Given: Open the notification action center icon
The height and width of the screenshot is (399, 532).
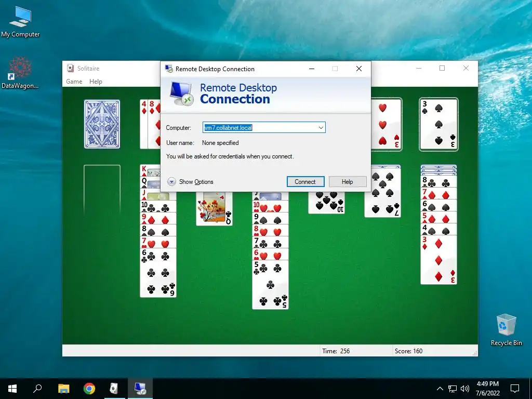Looking at the screenshot, I should (515, 389).
